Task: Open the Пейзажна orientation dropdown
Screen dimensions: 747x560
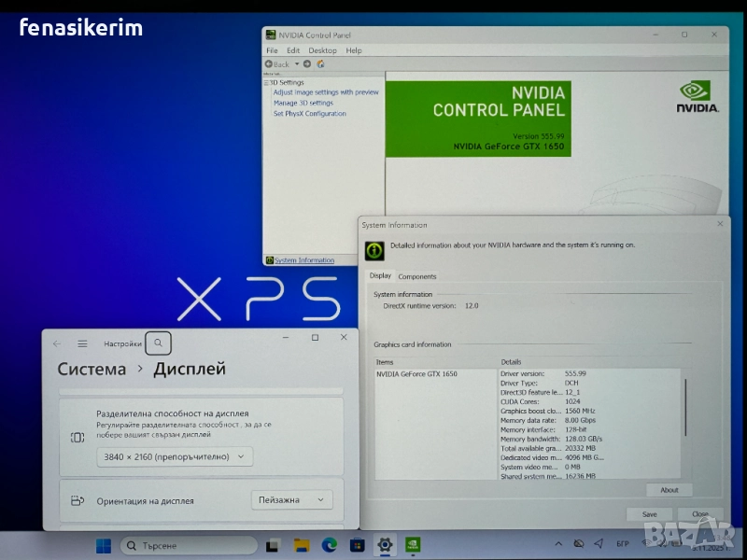Action: coord(291,500)
